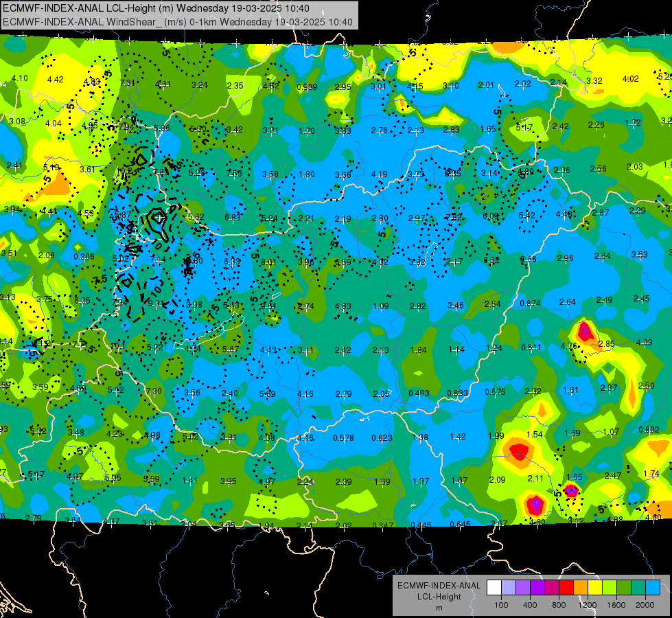Select the yellow legend color box

click(x=595, y=587)
